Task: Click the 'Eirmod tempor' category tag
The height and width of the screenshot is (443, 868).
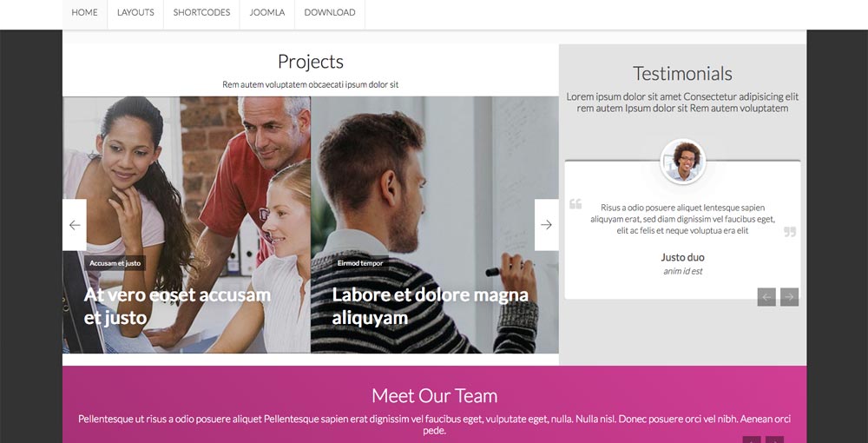Action: click(360, 263)
